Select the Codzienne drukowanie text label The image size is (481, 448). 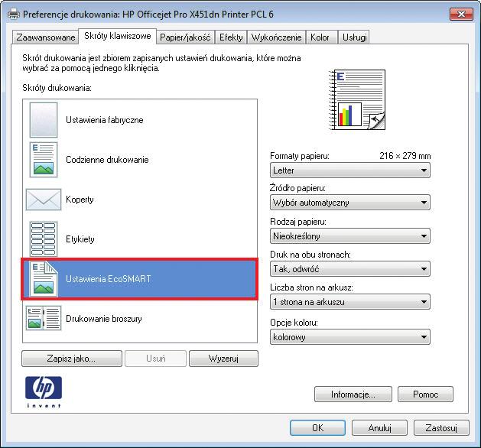[x=107, y=160]
